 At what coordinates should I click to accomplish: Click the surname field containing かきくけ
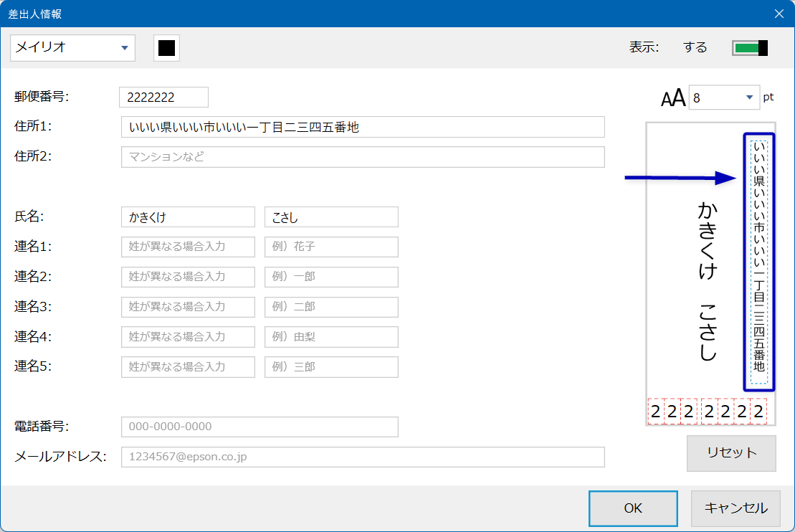(188, 217)
